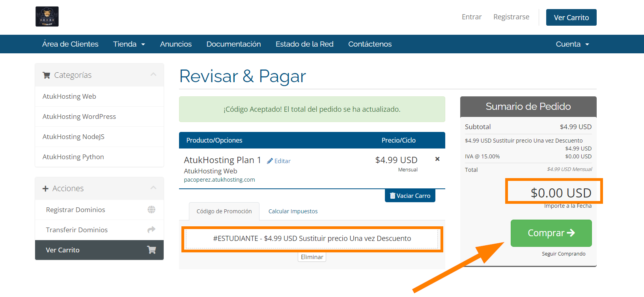Screen dimensions: 644x297
Task: Click Eliminar to remove promo code
Action: pyautogui.click(x=312, y=257)
